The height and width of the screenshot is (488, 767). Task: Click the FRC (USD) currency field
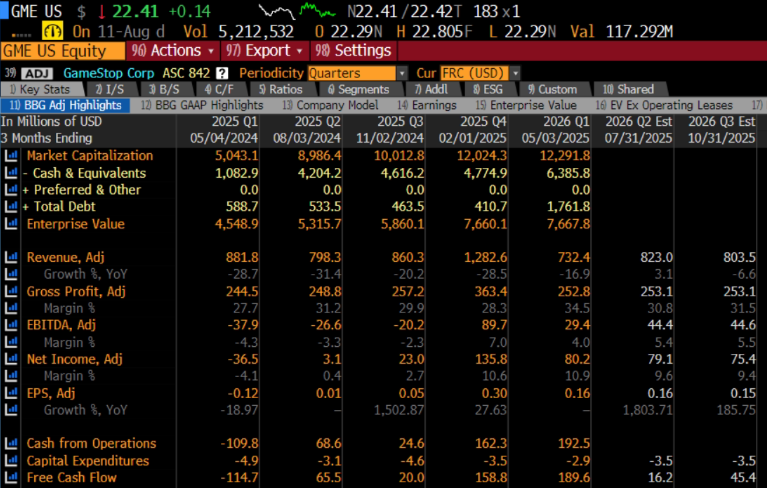(474, 73)
